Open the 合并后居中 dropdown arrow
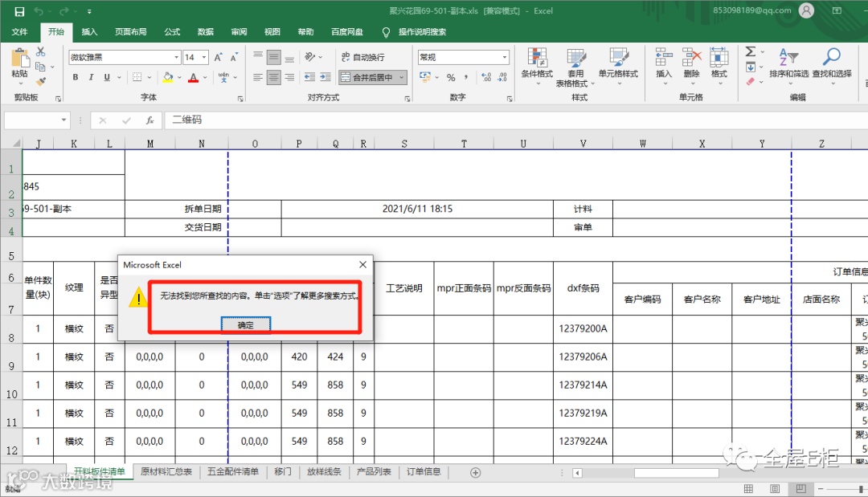 click(x=401, y=77)
